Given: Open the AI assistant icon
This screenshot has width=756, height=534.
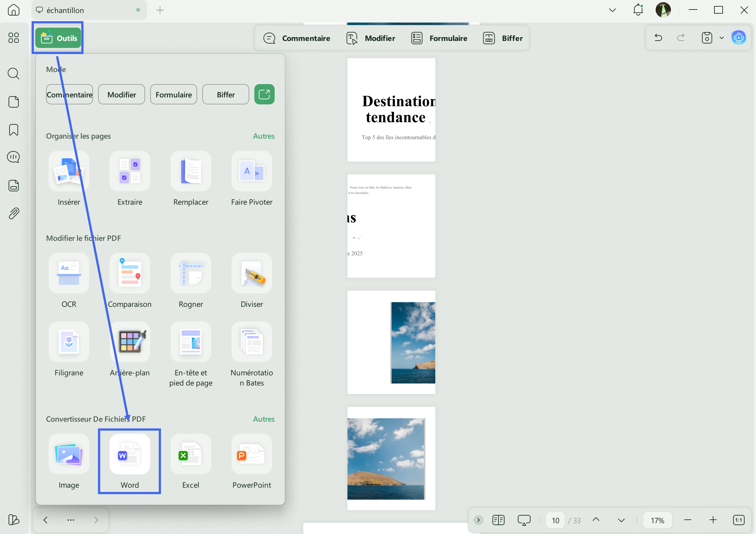Looking at the screenshot, I should (x=739, y=38).
